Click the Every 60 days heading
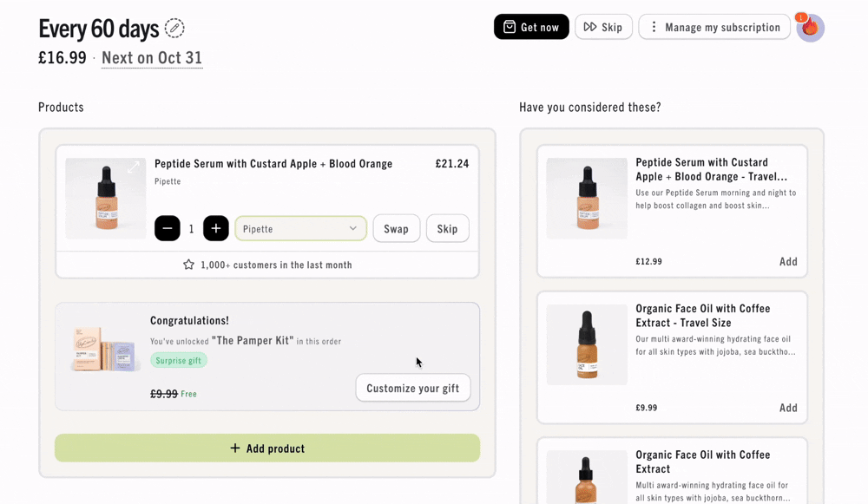868x504 pixels. [x=99, y=29]
